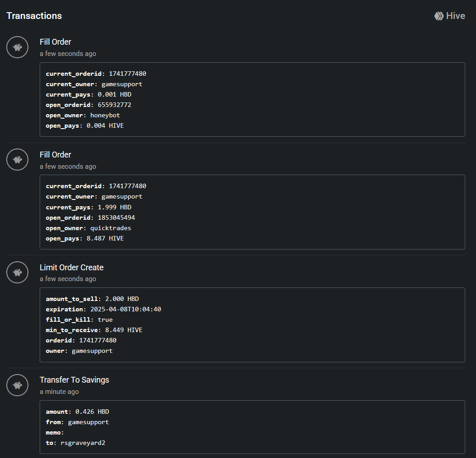
Task: Select current_pays value 0.001 HBD
Action: pyautogui.click(x=114, y=94)
